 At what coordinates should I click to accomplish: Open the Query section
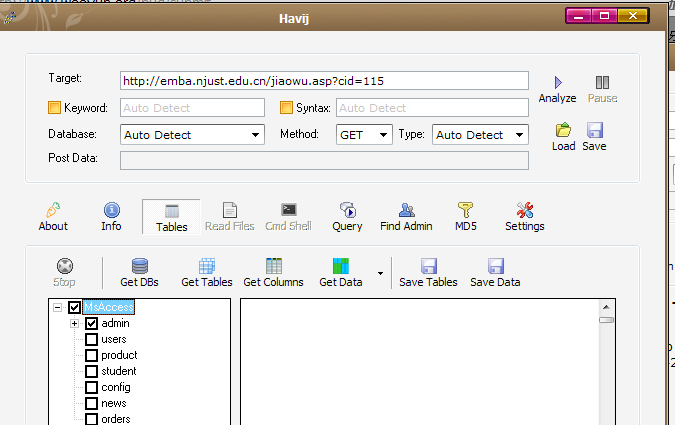click(x=347, y=217)
